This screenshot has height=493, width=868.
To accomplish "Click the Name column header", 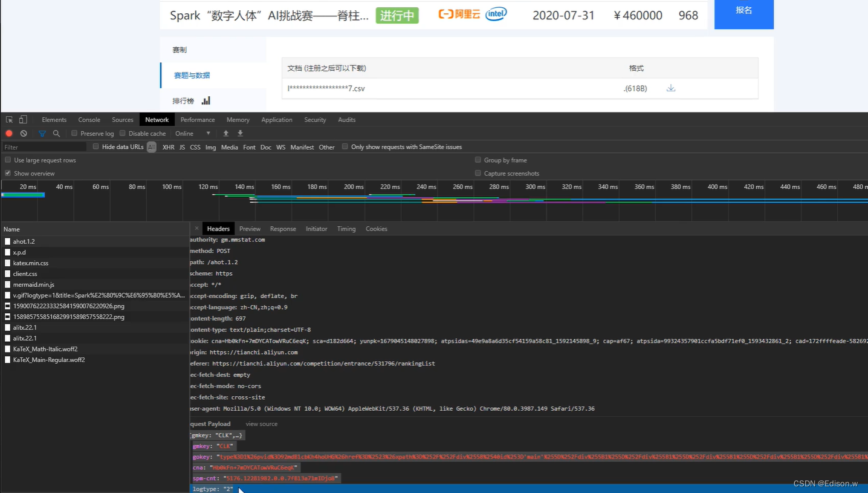I will click(95, 229).
